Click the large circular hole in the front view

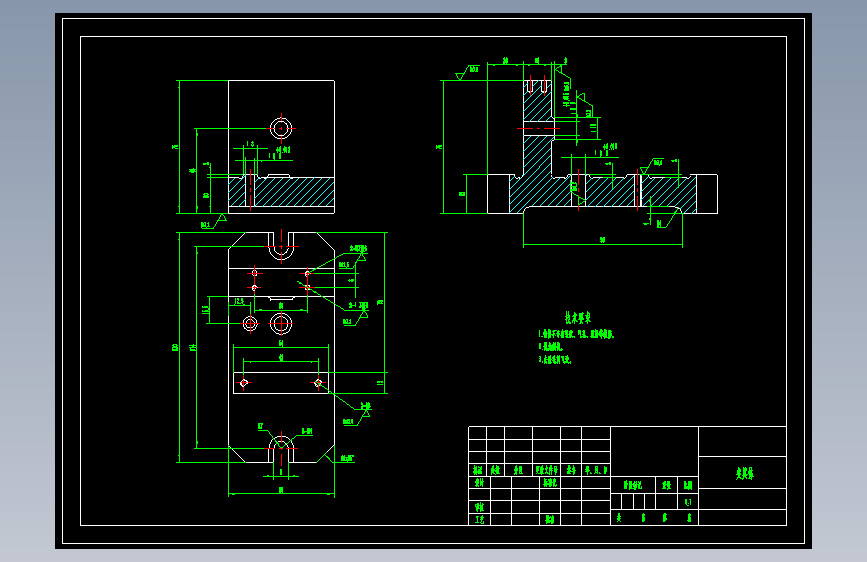pyautogui.click(x=281, y=128)
